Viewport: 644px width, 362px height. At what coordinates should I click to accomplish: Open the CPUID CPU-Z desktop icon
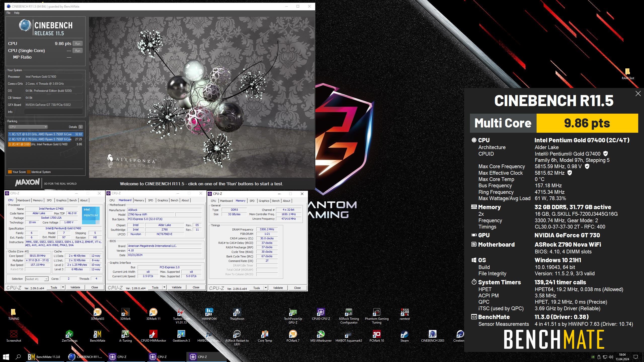(321, 314)
